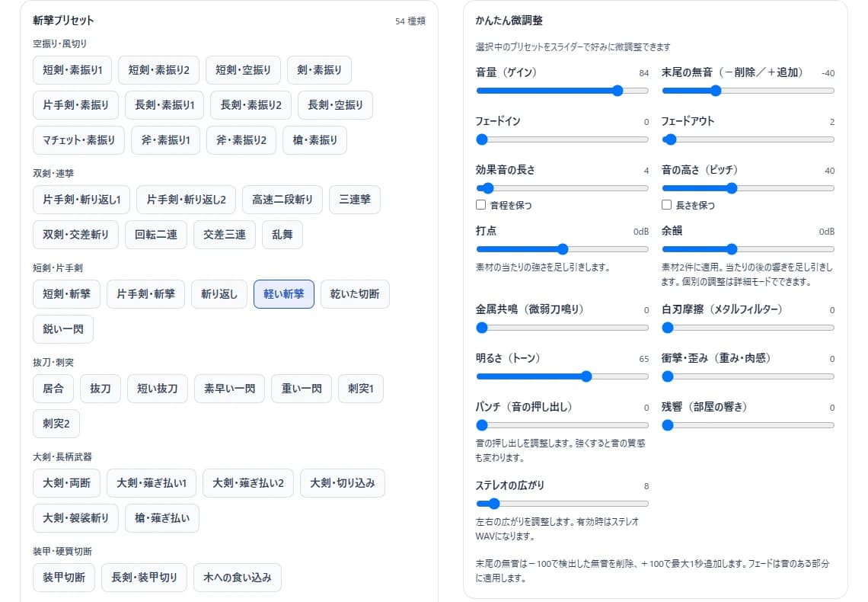The image size is (868, 602).
Task: Choose the 交差三連 preset
Action: pyautogui.click(x=224, y=234)
